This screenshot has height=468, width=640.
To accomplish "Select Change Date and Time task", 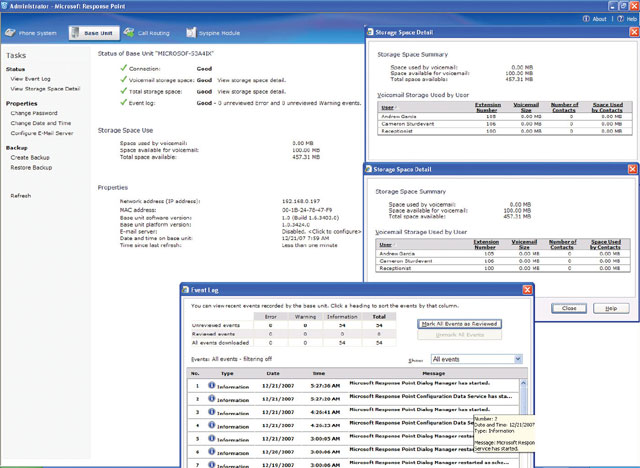I will point(41,123).
